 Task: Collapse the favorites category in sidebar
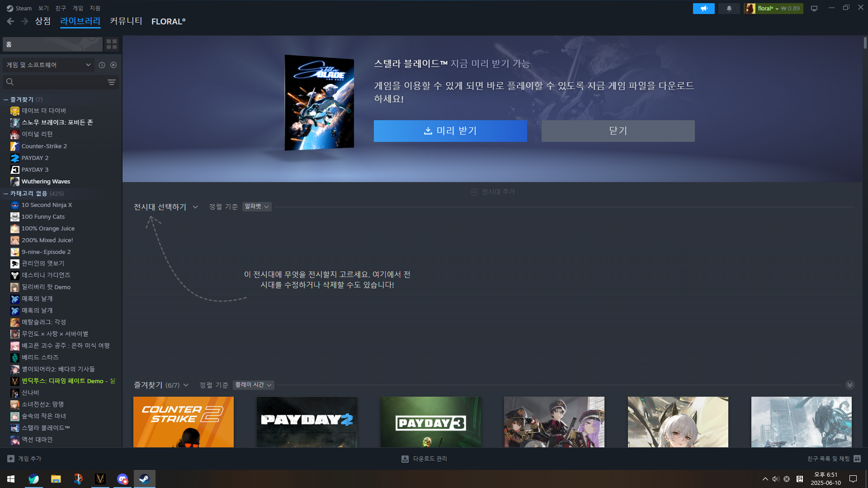click(6, 99)
